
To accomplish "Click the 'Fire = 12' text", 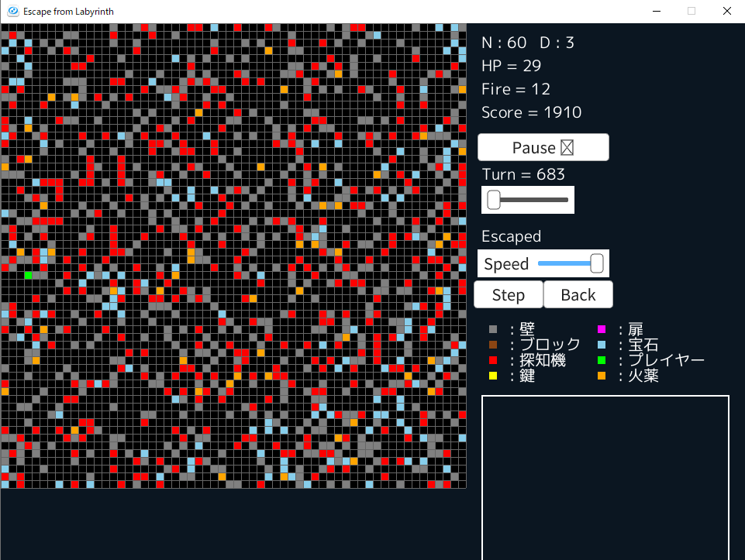I will [x=516, y=89].
